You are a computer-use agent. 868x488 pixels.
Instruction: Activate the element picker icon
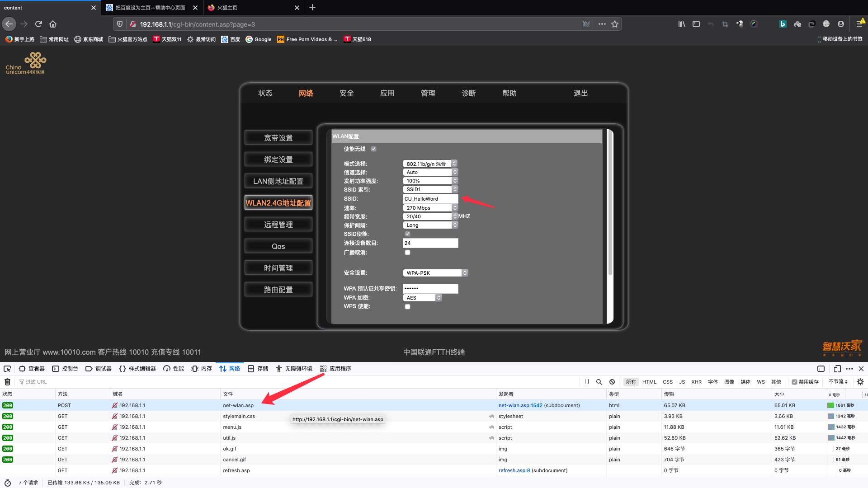pyautogui.click(x=7, y=369)
